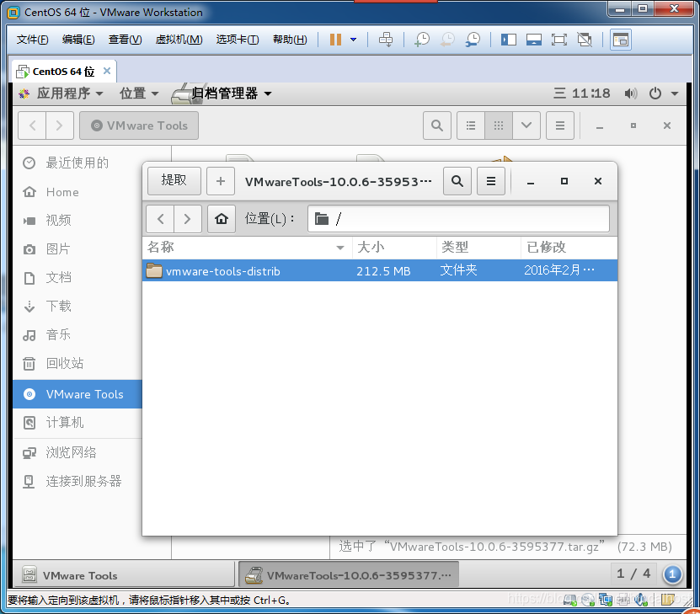Screen dimensions: 700x614
Task: Open the GNOME power system menu
Action: [664, 93]
